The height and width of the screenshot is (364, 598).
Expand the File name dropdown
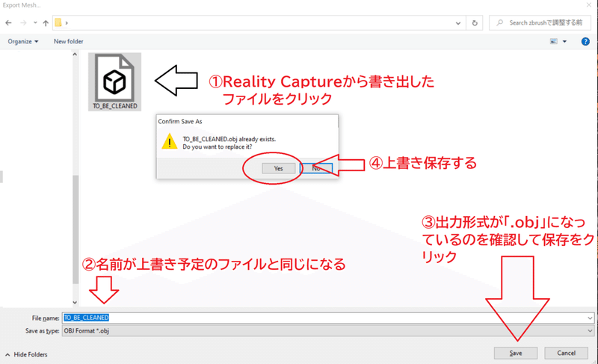click(x=590, y=318)
